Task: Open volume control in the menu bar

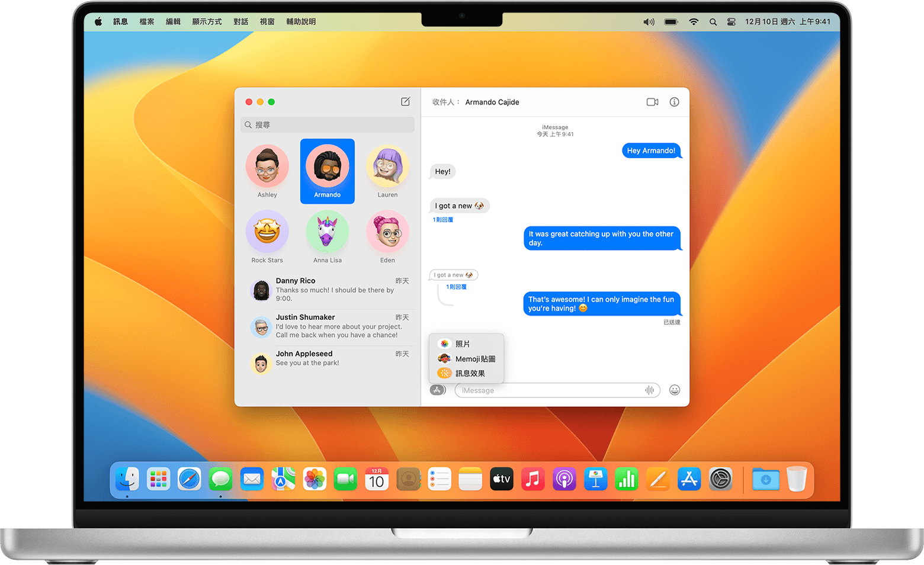Action: (649, 21)
